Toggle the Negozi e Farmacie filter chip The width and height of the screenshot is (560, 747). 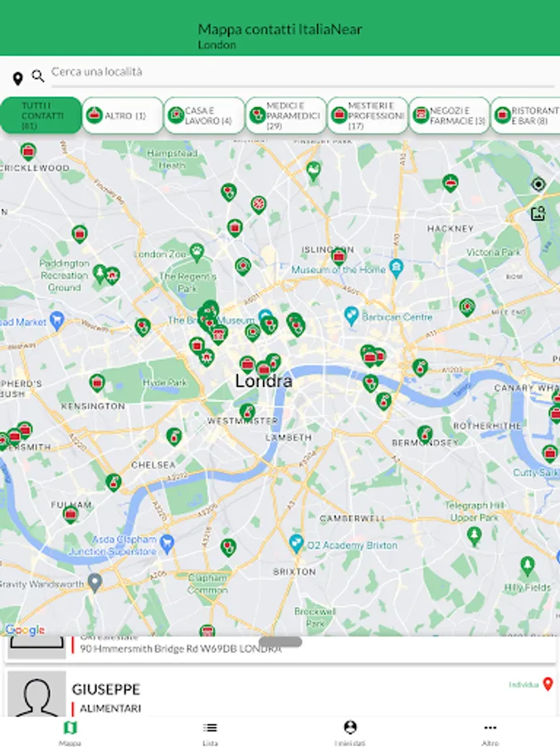[x=449, y=115]
